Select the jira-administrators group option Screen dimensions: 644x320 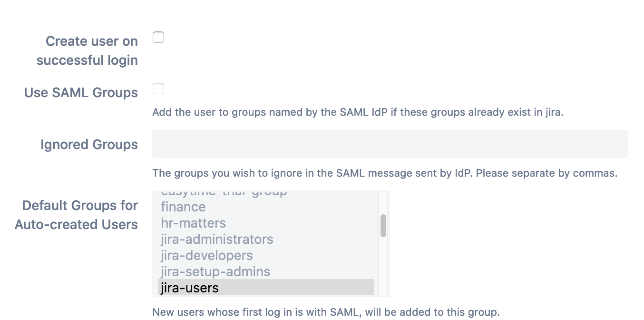(x=217, y=239)
